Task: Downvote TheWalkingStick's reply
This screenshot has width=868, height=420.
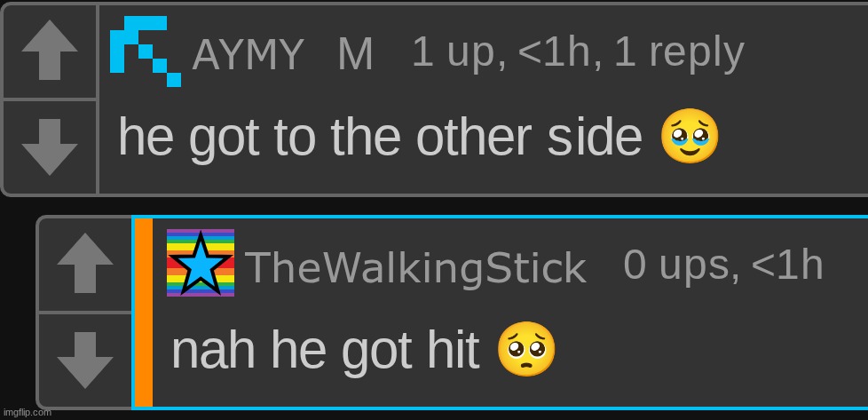Action: [84, 361]
